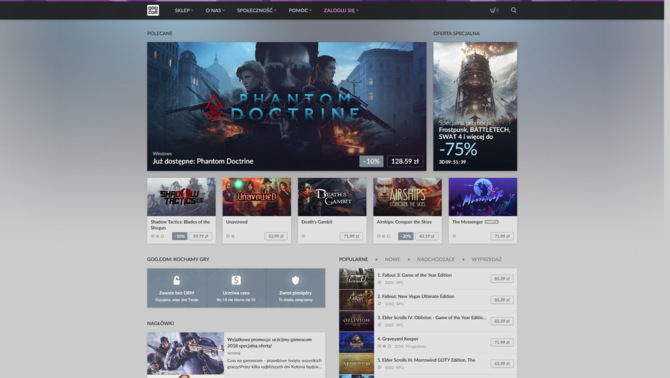Screen dimensions: 670x378
Task: Open the GOG.com logo home link
Action: (153, 10)
